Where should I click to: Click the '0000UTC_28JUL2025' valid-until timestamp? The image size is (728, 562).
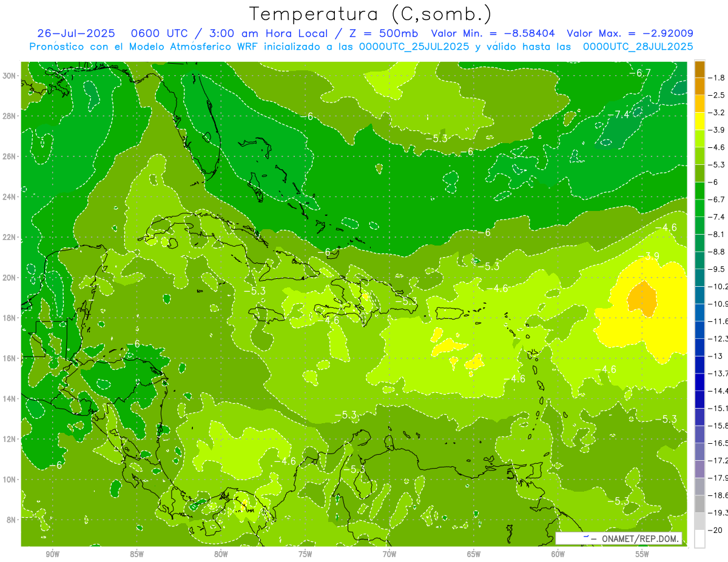pos(638,47)
